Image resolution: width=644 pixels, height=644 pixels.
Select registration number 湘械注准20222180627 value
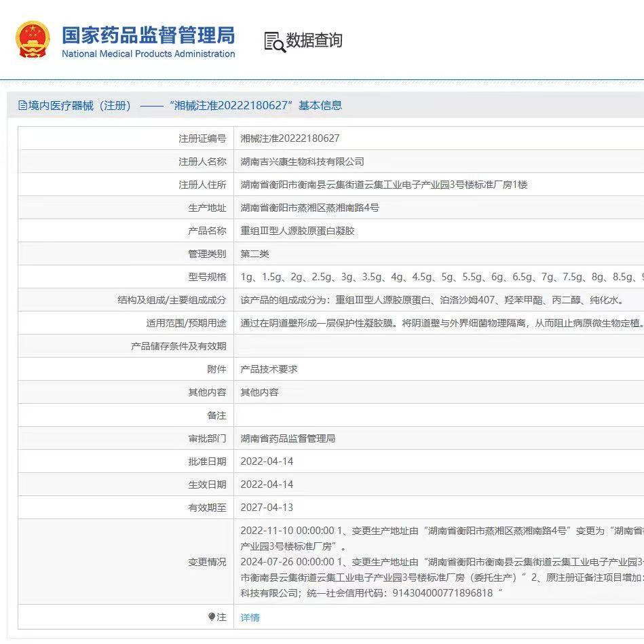pyautogui.click(x=290, y=138)
